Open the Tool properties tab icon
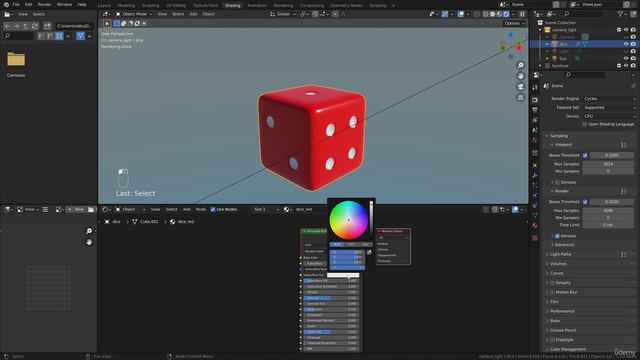 click(x=535, y=87)
